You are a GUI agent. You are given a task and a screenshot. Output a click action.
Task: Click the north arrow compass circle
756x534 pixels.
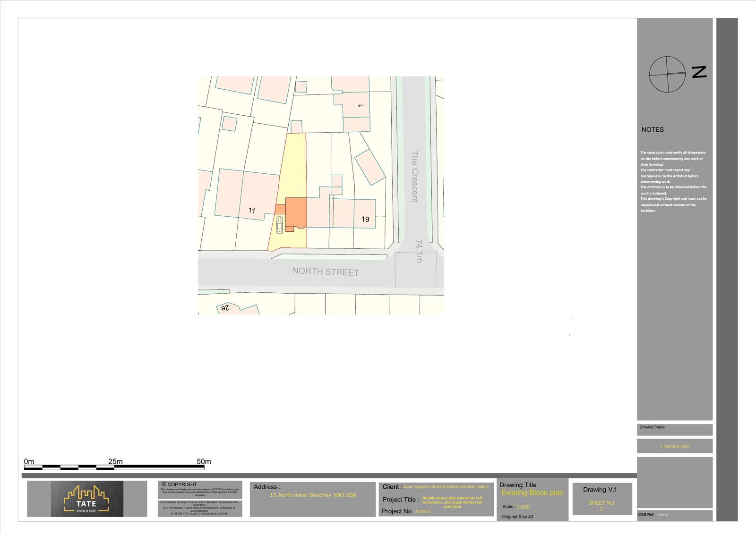point(667,74)
